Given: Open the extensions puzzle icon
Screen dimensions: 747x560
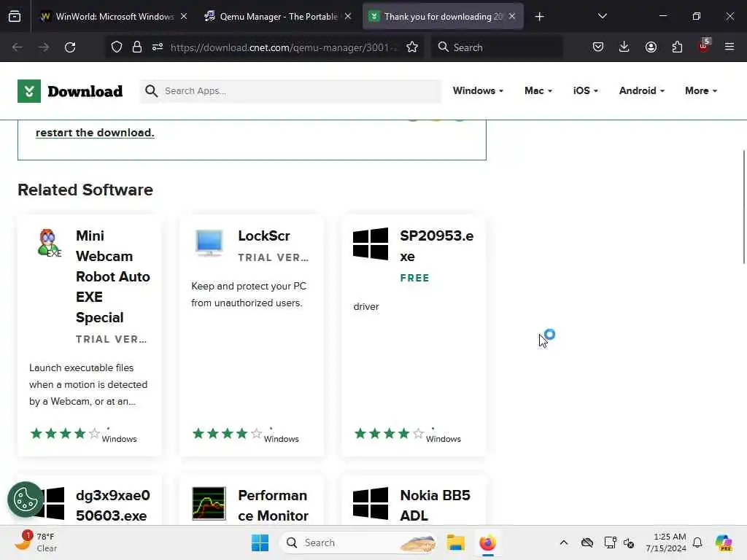Looking at the screenshot, I should click(x=677, y=47).
